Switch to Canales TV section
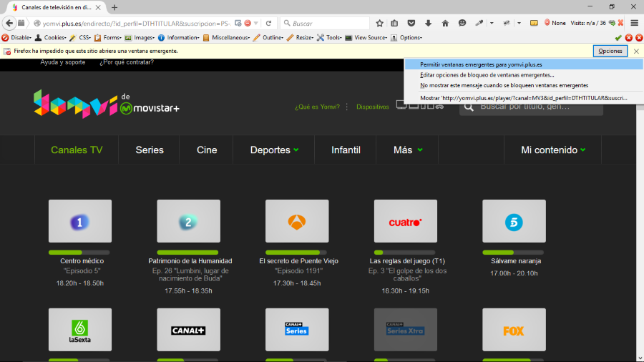This screenshot has width=644, height=362. (x=77, y=150)
